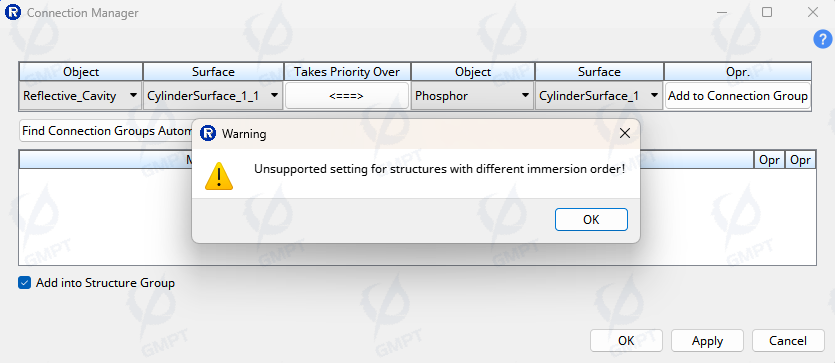Maximize the Connection Manager window

[767, 12]
